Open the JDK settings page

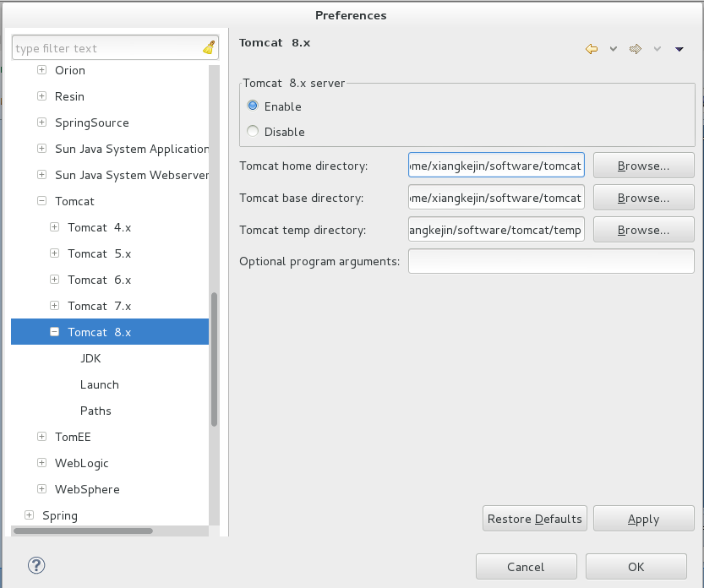[90, 358]
